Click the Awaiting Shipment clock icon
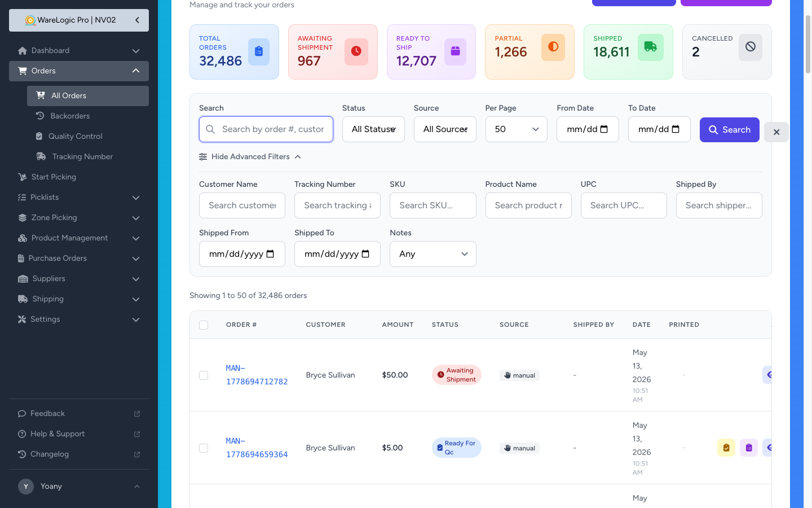Screen dimensions: 812x508 356,51
